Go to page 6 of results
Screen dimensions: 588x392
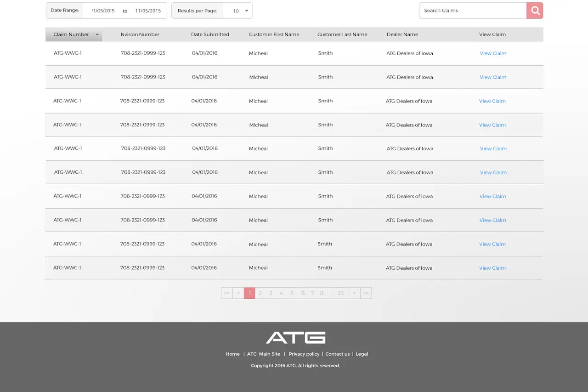tap(303, 293)
